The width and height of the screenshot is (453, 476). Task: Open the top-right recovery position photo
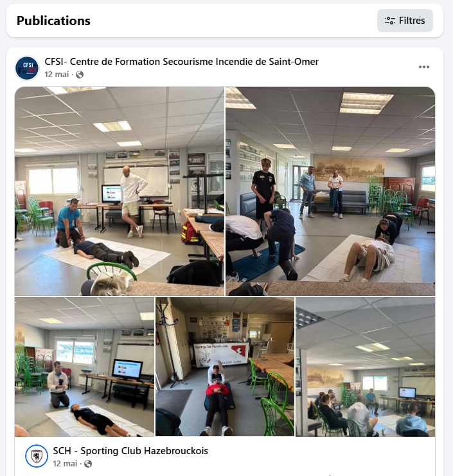click(330, 191)
